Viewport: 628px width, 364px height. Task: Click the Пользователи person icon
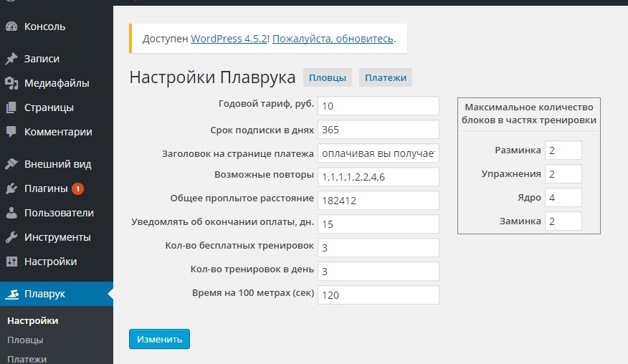pos(11,213)
